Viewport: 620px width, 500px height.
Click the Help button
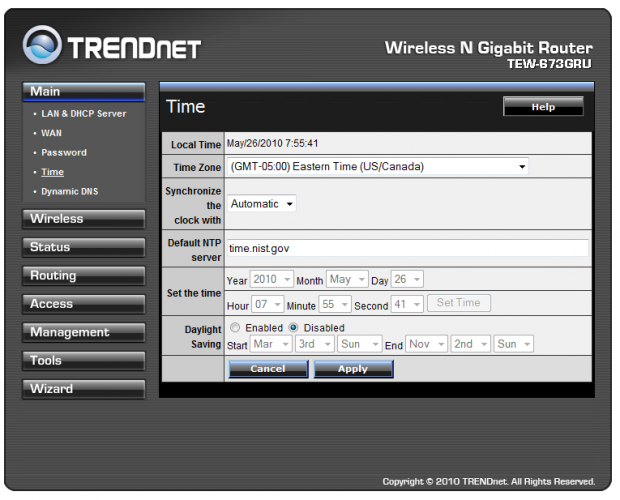pos(543,106)
